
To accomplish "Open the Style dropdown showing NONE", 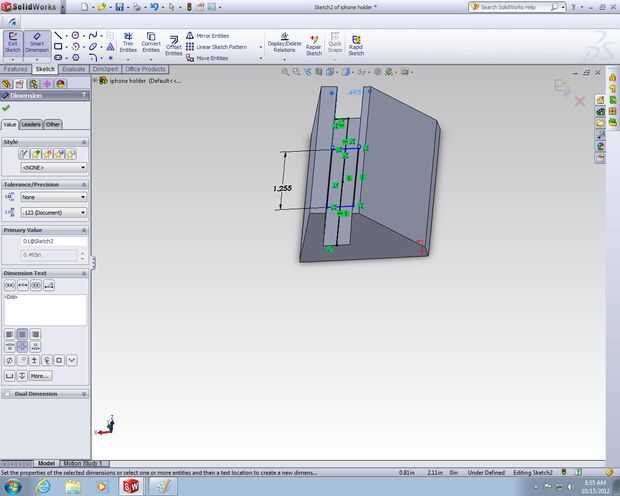I will 53,168.
